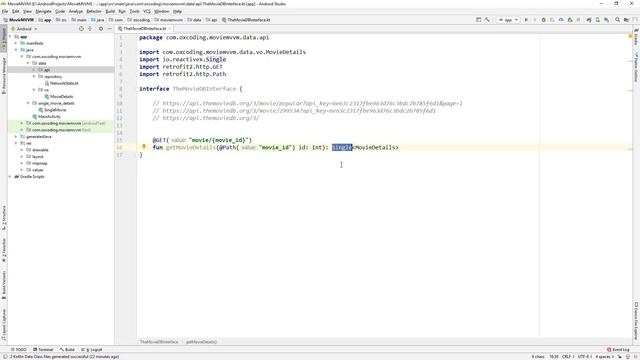Run the app with the green play button
640x360 pixels.
tap(526, 20)
